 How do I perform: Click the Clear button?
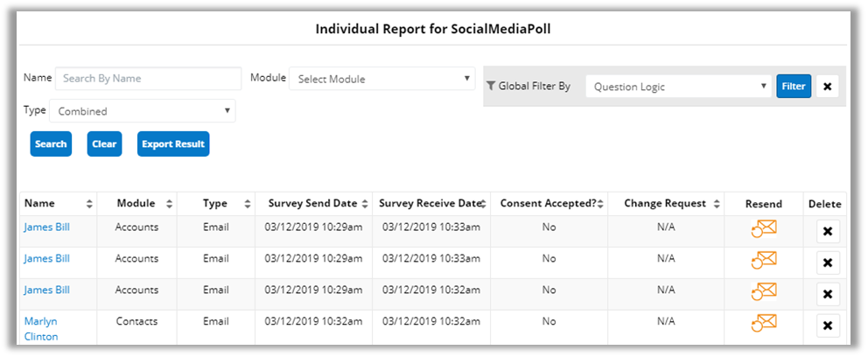[x=104, y=143]
